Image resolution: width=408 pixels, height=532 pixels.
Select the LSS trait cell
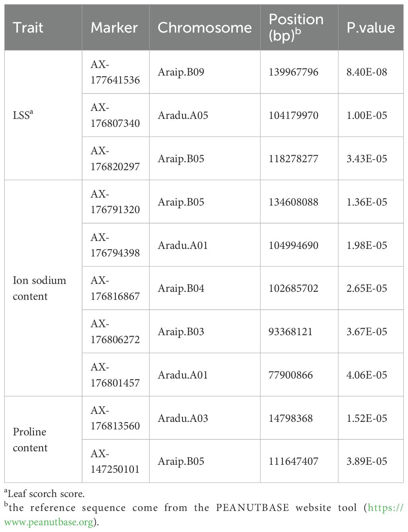pos(23,115)
